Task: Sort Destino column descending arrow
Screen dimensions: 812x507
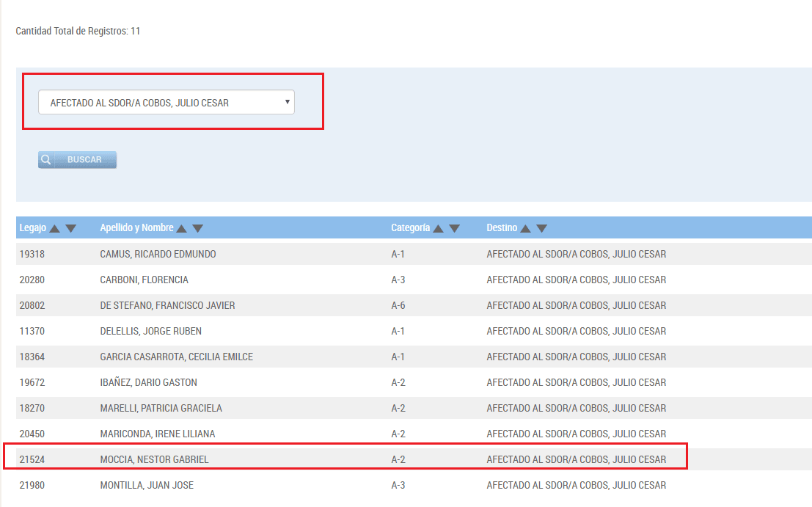Action: pyautogui.click(x=541, y=228)
